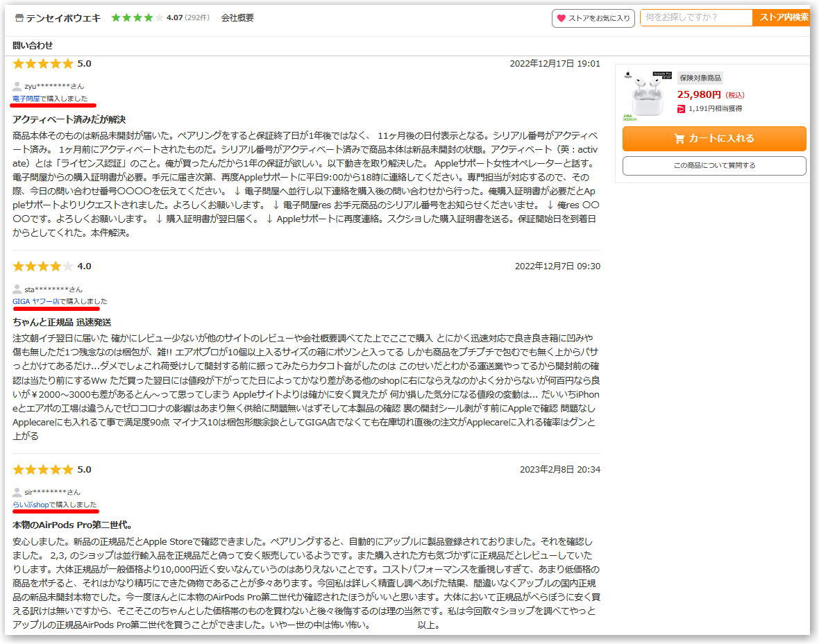Click the 1,191円相当獲得 points text

715,109
